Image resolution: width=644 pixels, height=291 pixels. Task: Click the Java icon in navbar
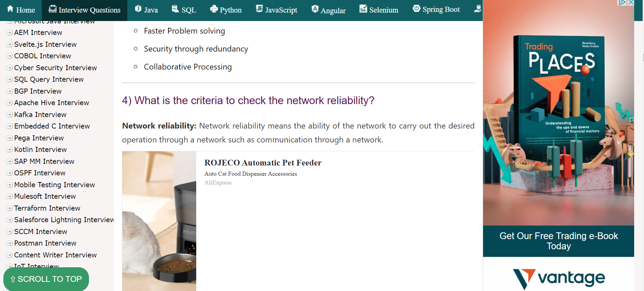click(138, 9)
